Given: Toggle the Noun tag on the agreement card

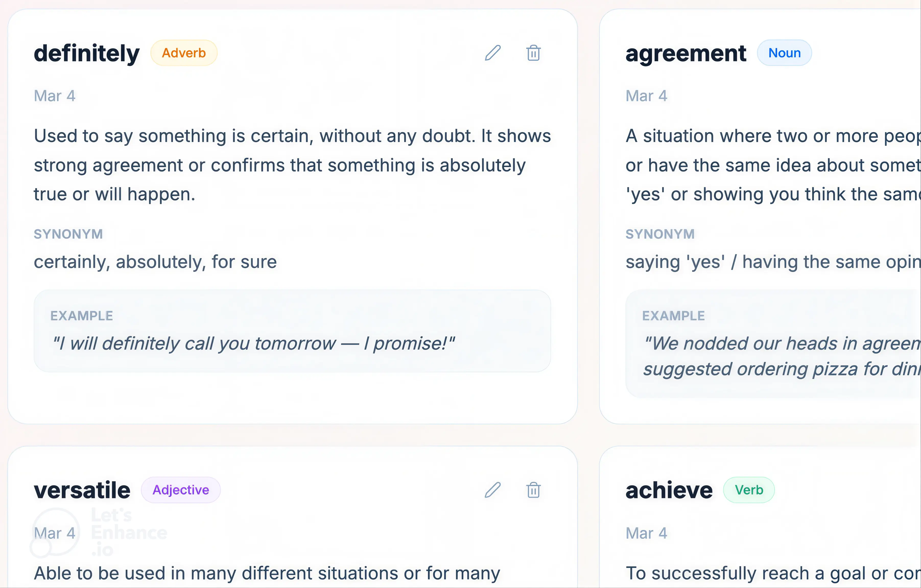Looking at the screenshot, I should (x=784, y=53).
